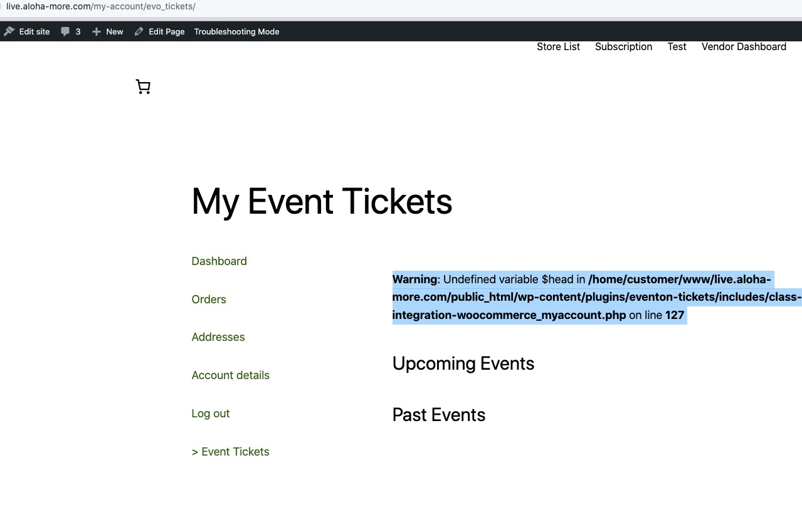
Task: Select the Store List menu item
Action: click(x=558, y=46)
